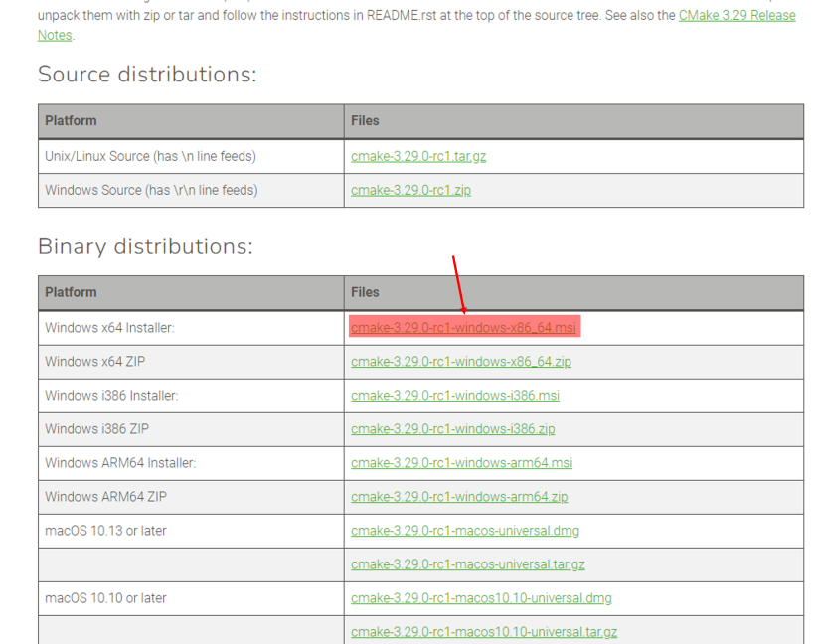The height and width of the screenshot is (644, 815).
Task: Download cmake-3.29.0-rc1-windows-x86_64.zip file
Action: click(x=461, y=362)
